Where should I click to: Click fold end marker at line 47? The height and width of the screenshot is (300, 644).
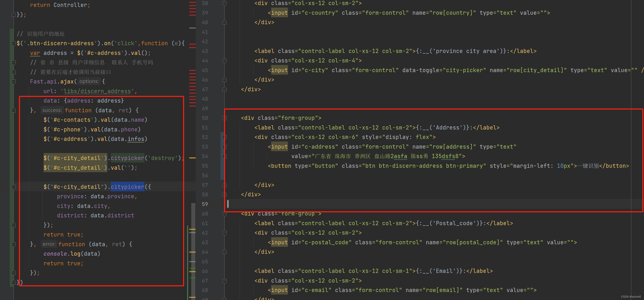click(x=224, y=89)
